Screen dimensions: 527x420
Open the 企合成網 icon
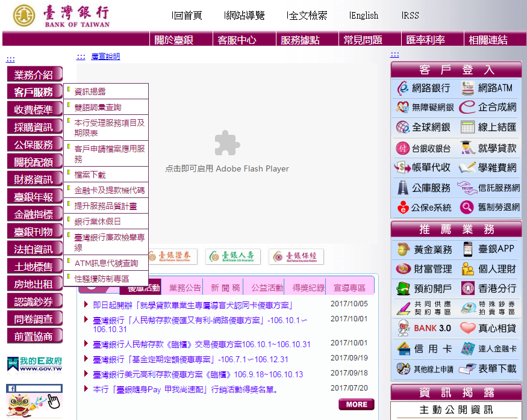point(467,108)
